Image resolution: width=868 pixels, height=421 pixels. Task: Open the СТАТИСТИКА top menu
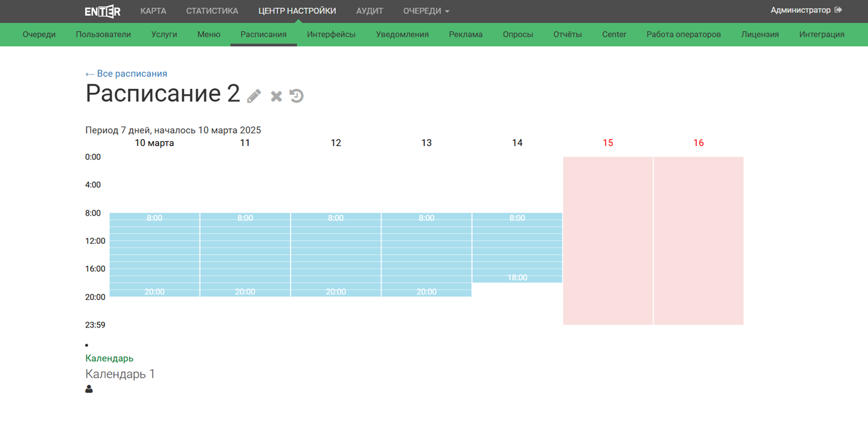point(212,11)
